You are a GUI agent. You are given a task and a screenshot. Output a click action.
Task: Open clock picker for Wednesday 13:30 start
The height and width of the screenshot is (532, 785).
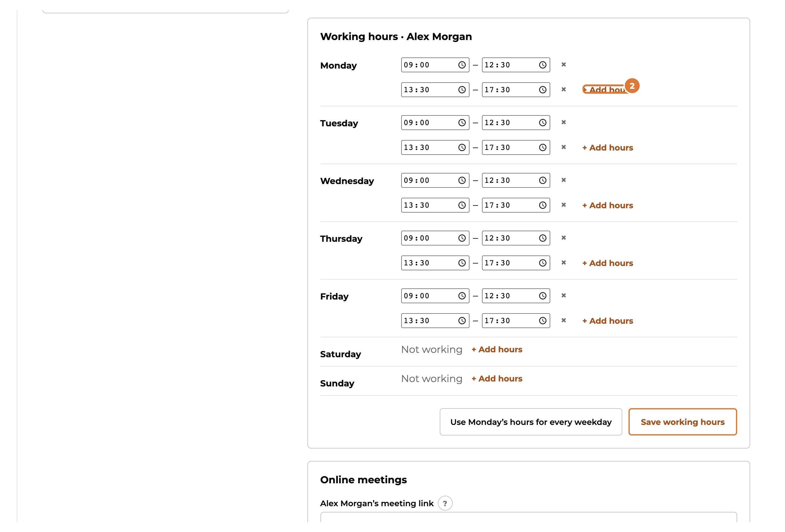coord(462,205)
